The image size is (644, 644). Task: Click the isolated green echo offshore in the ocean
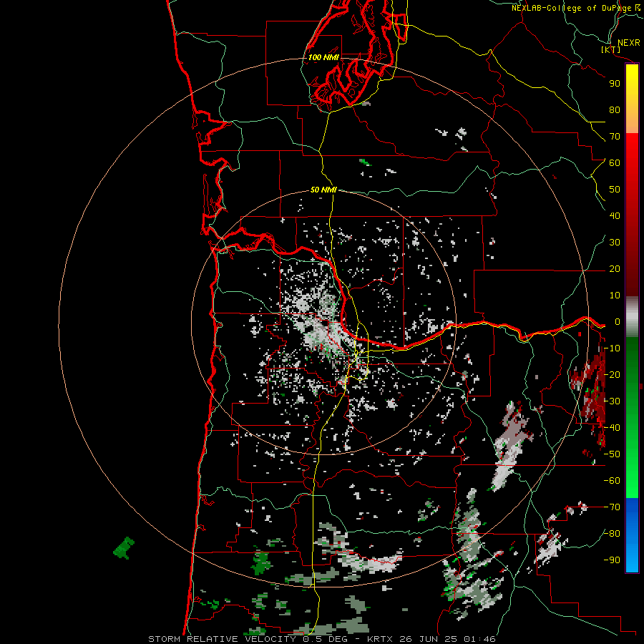point(124,548)
